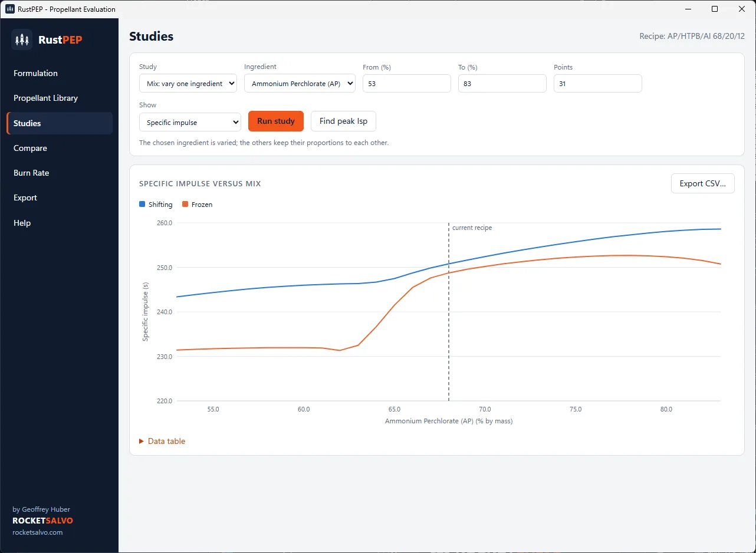This screenshot has height=553, width=756.
Task: Click the Points input field
Action: coord(598,83)
